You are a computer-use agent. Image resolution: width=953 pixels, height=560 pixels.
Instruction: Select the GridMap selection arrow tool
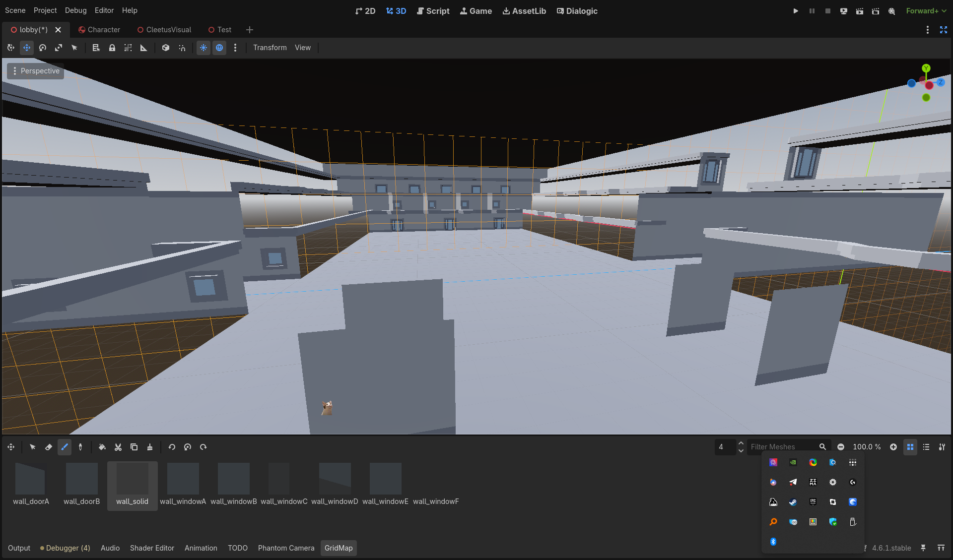point(33,447)
